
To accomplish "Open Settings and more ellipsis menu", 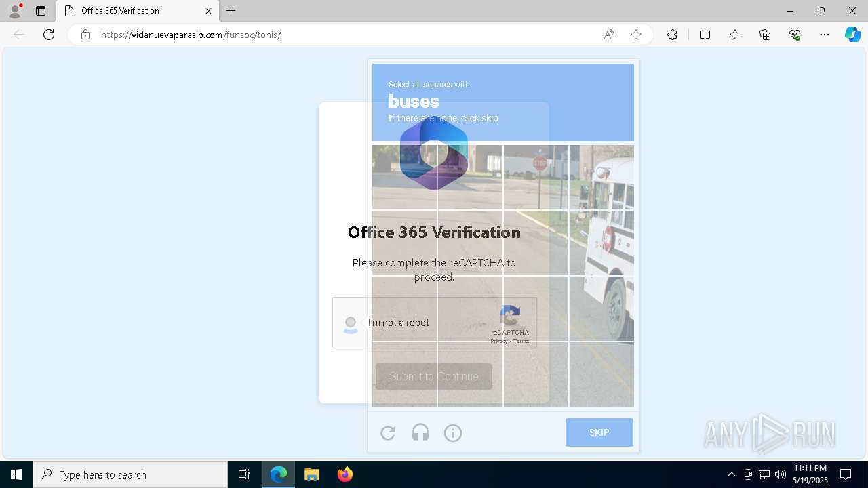I will click(825, 35).
